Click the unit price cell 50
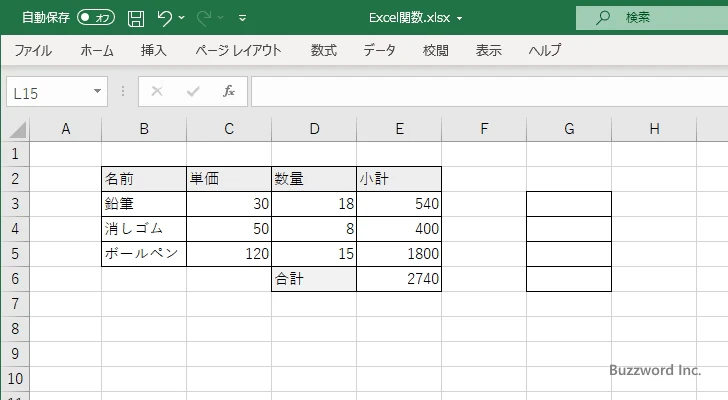 229,229
